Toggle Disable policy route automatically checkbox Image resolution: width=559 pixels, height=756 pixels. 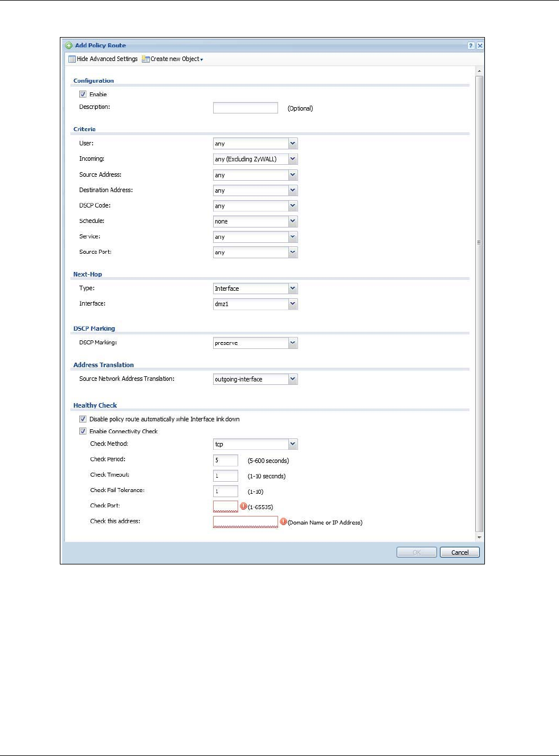83,419
